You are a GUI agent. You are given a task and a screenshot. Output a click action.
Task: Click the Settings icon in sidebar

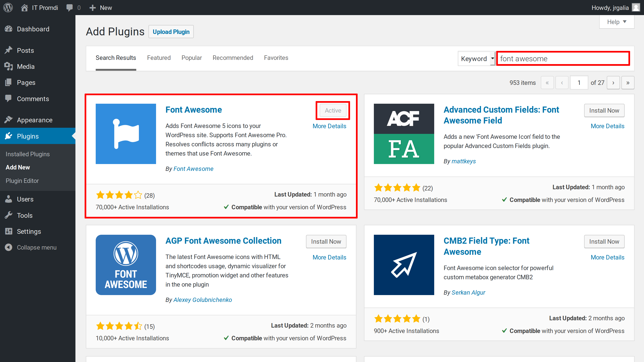(8, 231)
